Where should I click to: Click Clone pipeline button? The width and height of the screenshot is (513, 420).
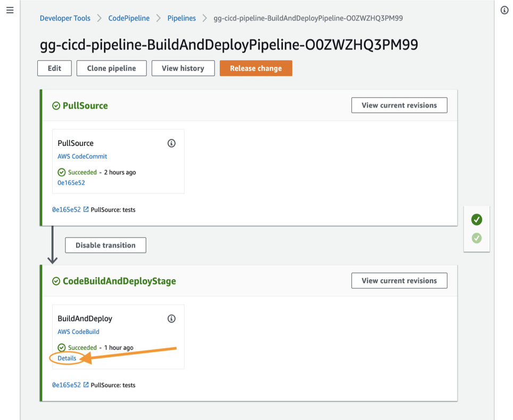(x=112, y=68)
